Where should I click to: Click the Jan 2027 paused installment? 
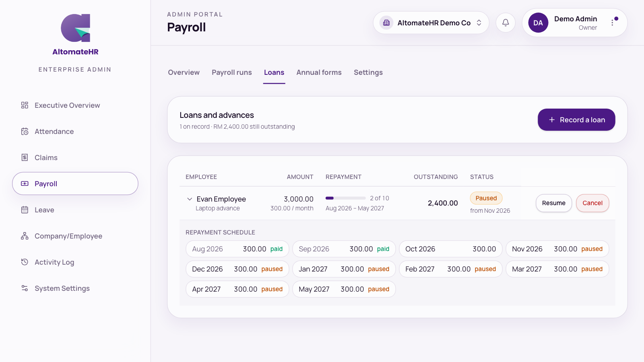click(x=344, y=269)
